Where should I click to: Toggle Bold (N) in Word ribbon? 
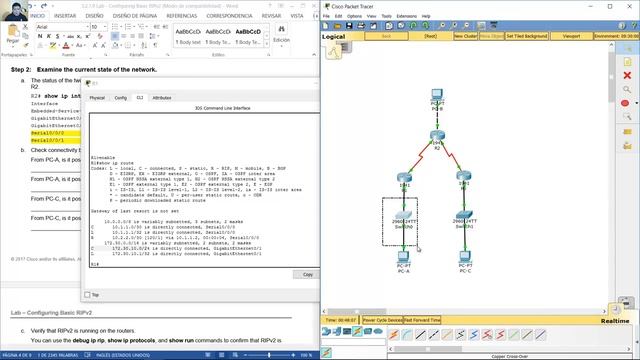click(x=40, y=36)
